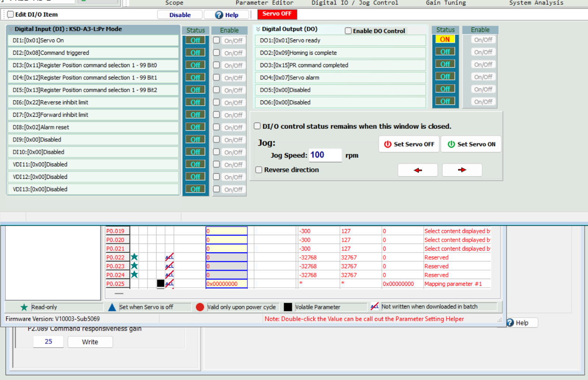Image resolution: width=588 pixels, height=380 pixels.
Task: Jog left with the red left arrow
Action: pyautogui.click(x=418, y=170)
